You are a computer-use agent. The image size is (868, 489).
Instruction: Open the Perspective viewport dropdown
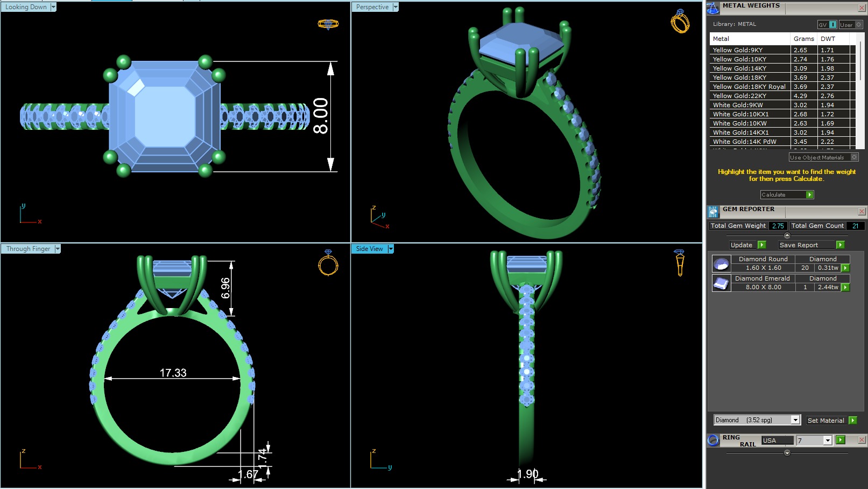click(396, 7)
